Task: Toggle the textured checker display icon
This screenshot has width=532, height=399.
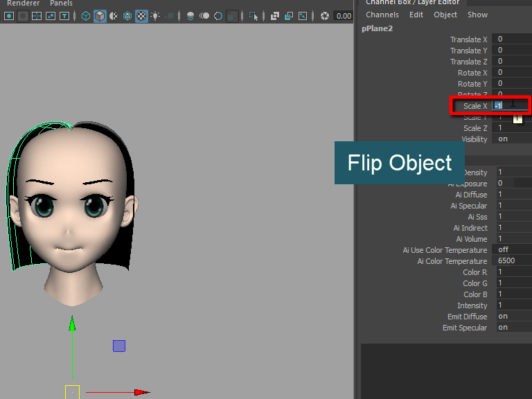Action: pos(141,16)
